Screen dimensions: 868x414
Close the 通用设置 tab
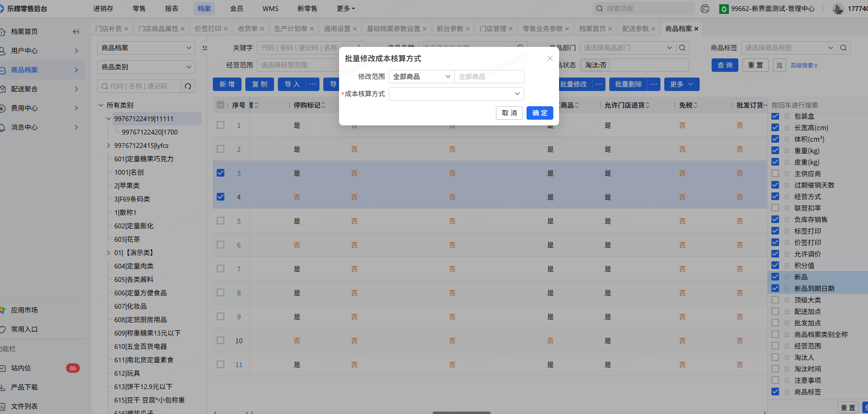(355, 29)
